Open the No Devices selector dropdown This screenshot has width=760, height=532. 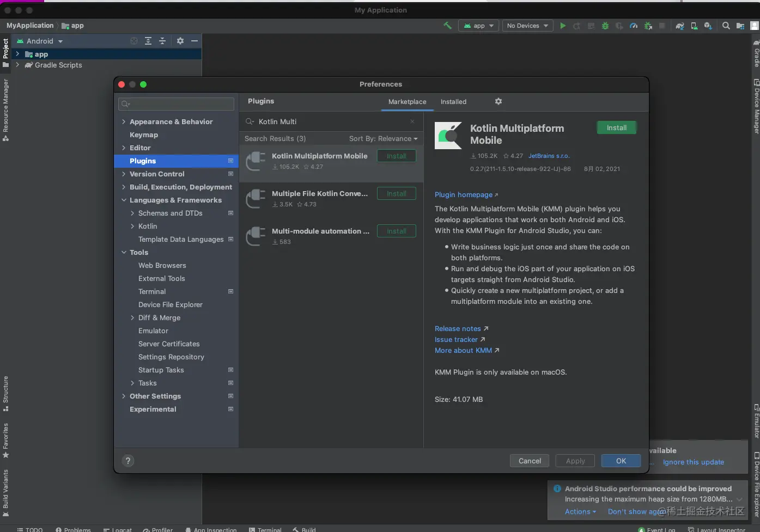coord(527,26)
